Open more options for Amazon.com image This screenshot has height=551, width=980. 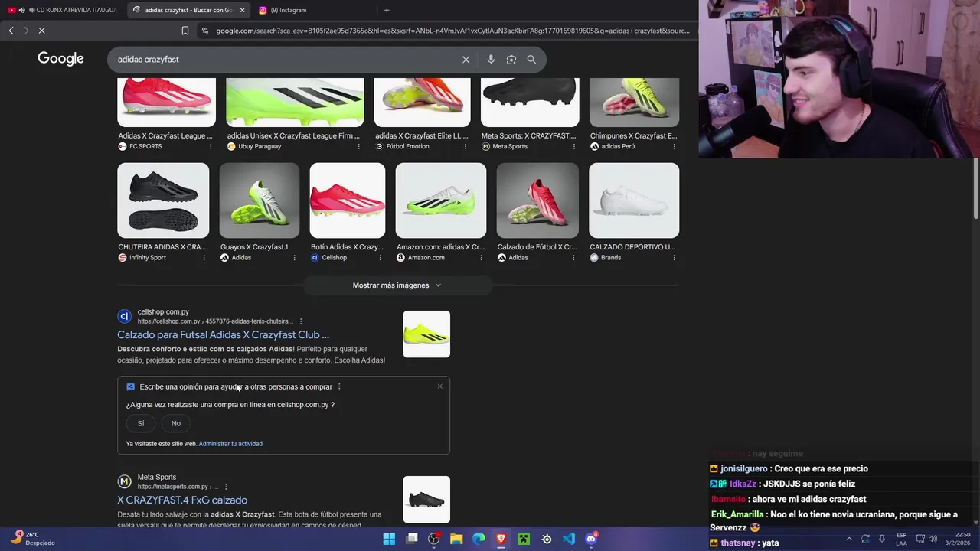[481, 258]
